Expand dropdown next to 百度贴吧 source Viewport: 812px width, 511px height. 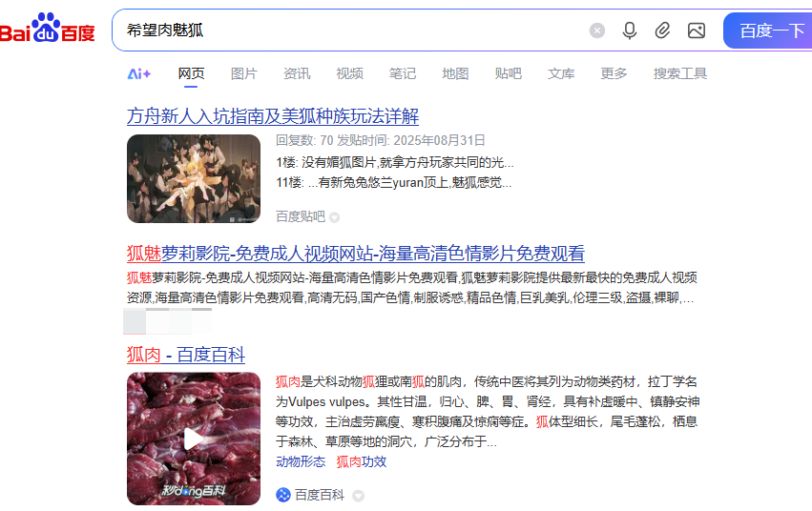(x=335, y=217)
